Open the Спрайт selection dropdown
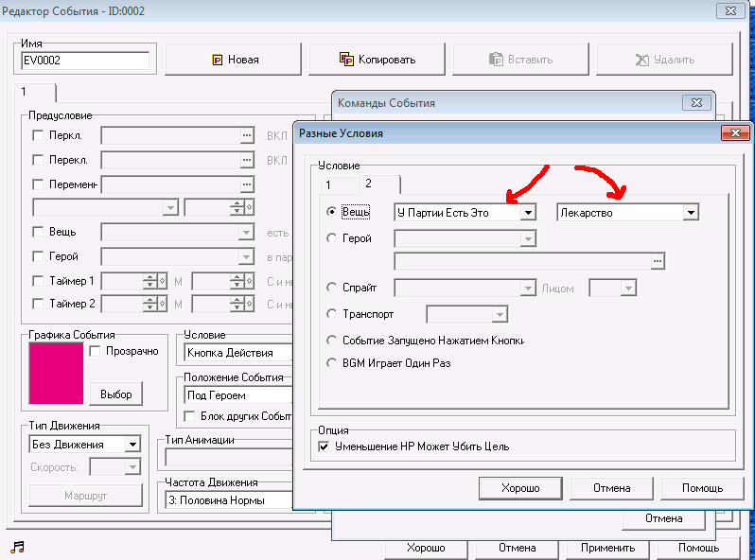The height and width of the screenshot is (560, 755). pyautogui.click(x=465, y=288)
